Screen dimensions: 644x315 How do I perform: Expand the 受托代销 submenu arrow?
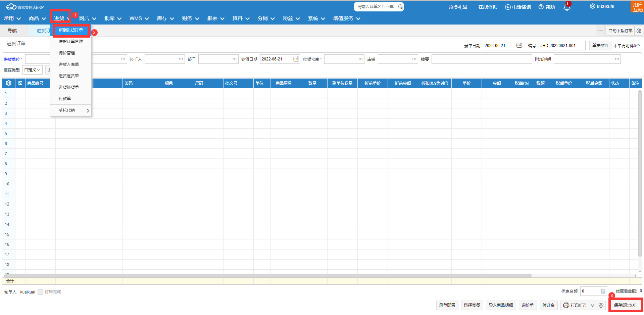[x=88, y=110]
